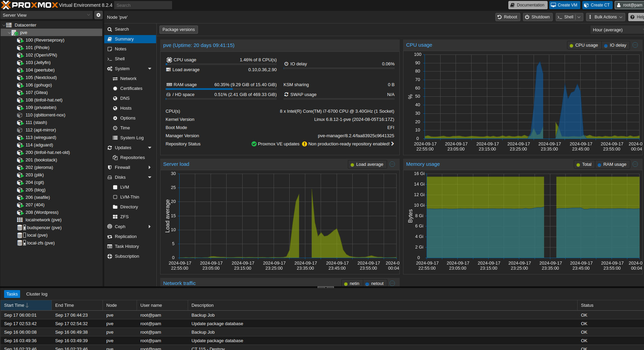Image resolution: width=644 pixels, height=350 pixels.
Task: Click the Reboot button
Action: 507,17
